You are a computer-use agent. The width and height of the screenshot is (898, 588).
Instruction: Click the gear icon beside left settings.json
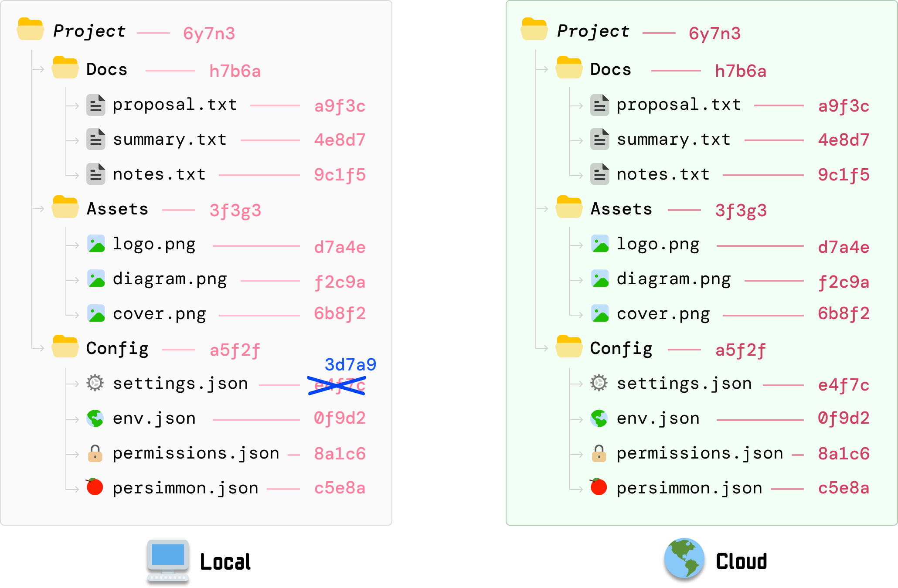point(95,383)
